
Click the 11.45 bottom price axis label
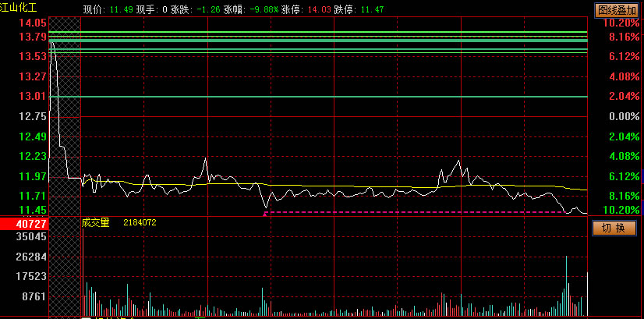coord(33,211)
